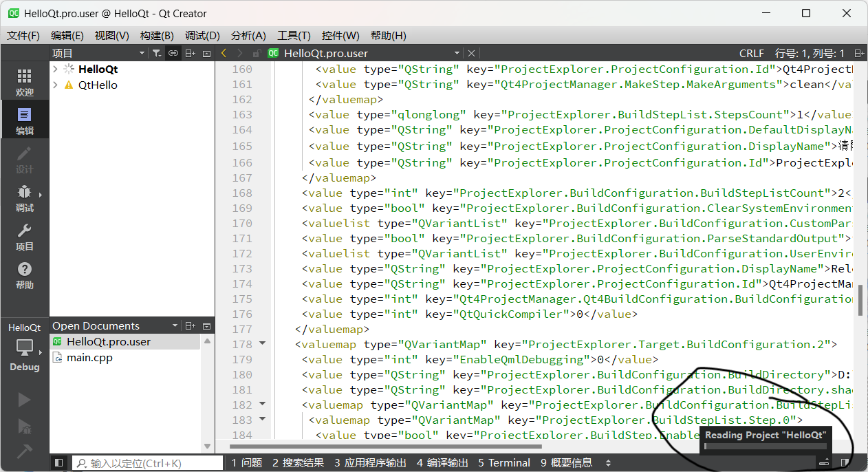The width and height of the screenshot is (868, 472).
Task: Open the 视图(V) menu
Action: click(112, 35)
